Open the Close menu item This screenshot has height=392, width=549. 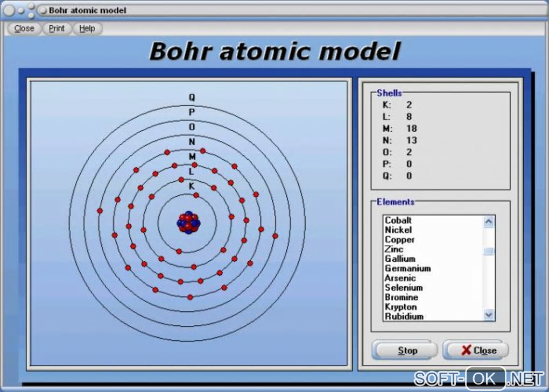[24, 28]
